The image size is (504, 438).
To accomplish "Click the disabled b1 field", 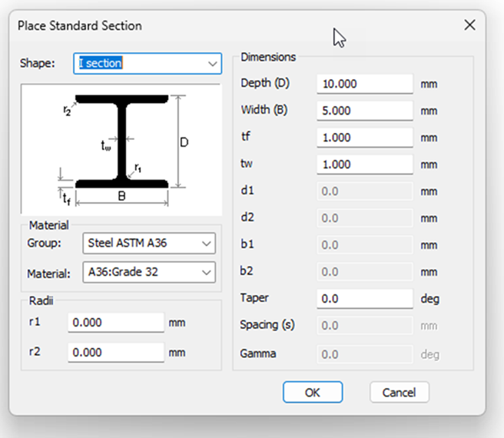I will 365,245.
